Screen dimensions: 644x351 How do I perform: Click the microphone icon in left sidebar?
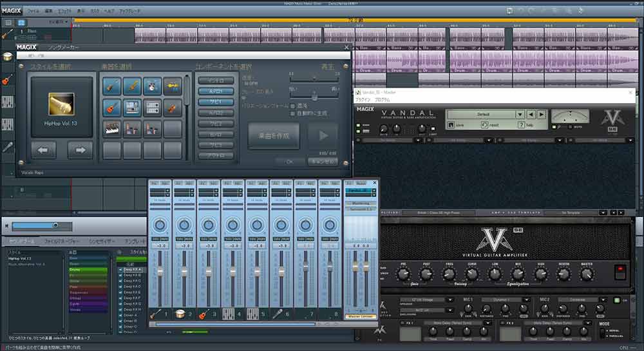click(x=8, y=147)
